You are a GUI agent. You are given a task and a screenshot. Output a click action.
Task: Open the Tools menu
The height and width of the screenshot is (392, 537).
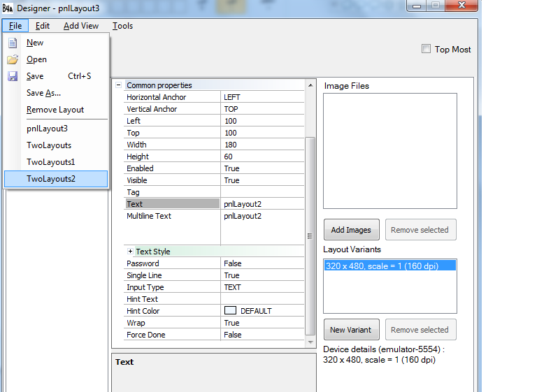[x=122, y=26]
